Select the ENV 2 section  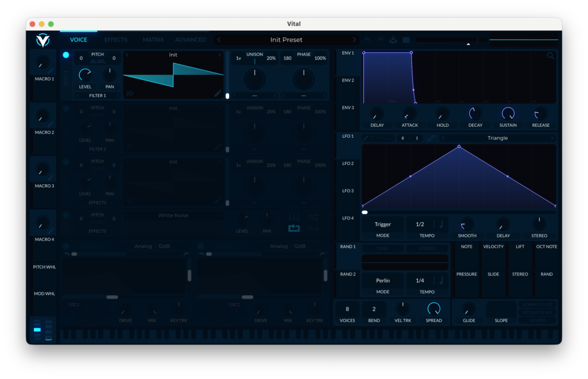tap(348, 80)
